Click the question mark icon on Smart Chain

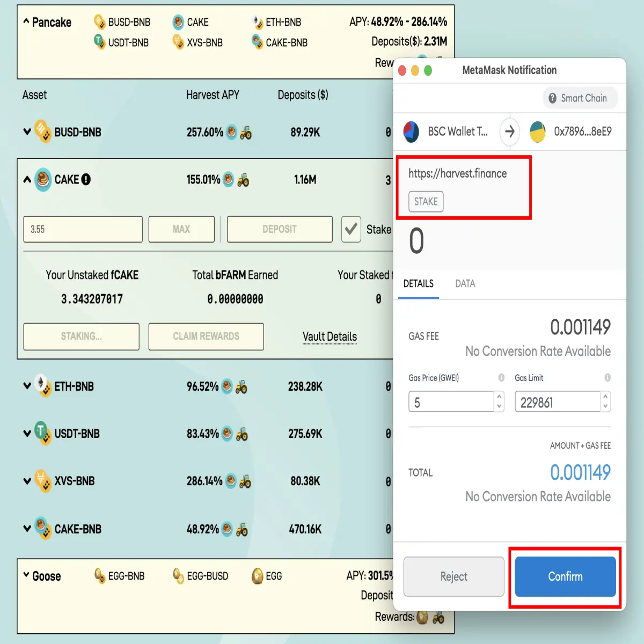(553, 98)
